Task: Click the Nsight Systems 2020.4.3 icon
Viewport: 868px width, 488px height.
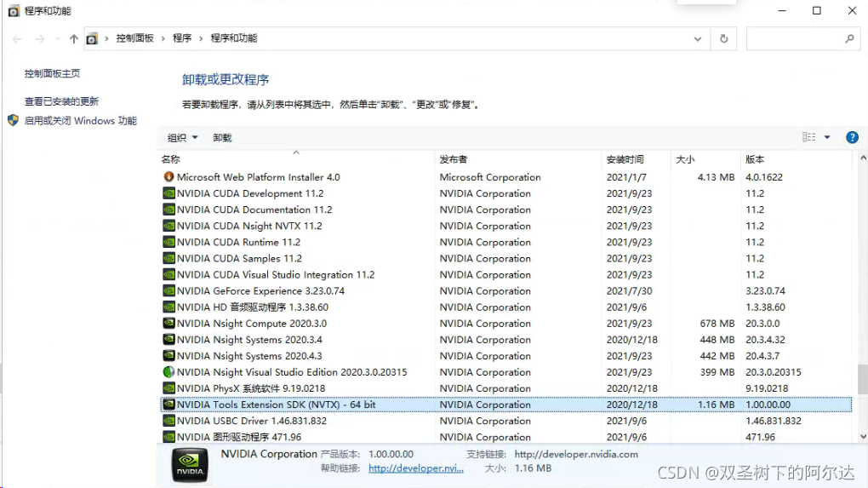Action: [168, 356]
